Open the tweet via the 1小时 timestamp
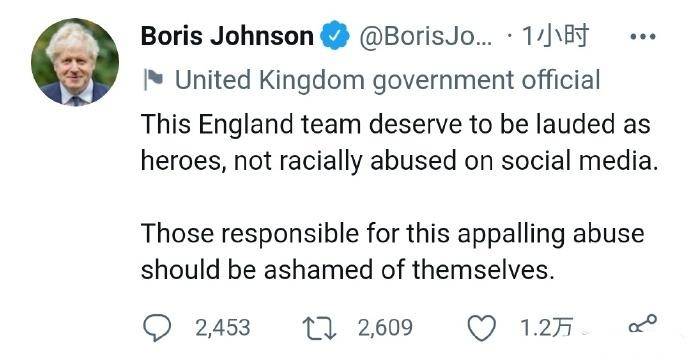690x360 pixels. pyautogui.click(x=555, y=36)
